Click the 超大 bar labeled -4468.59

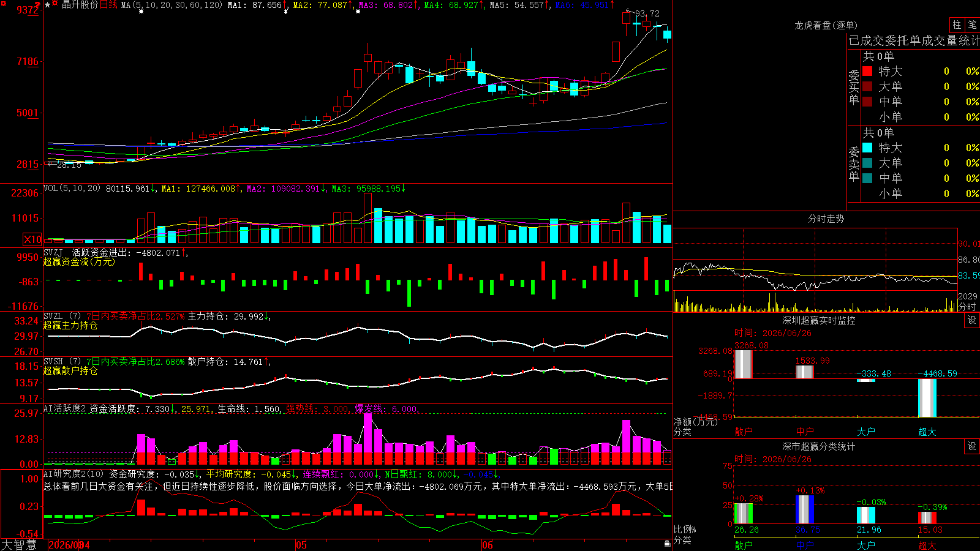coord(927,398)
